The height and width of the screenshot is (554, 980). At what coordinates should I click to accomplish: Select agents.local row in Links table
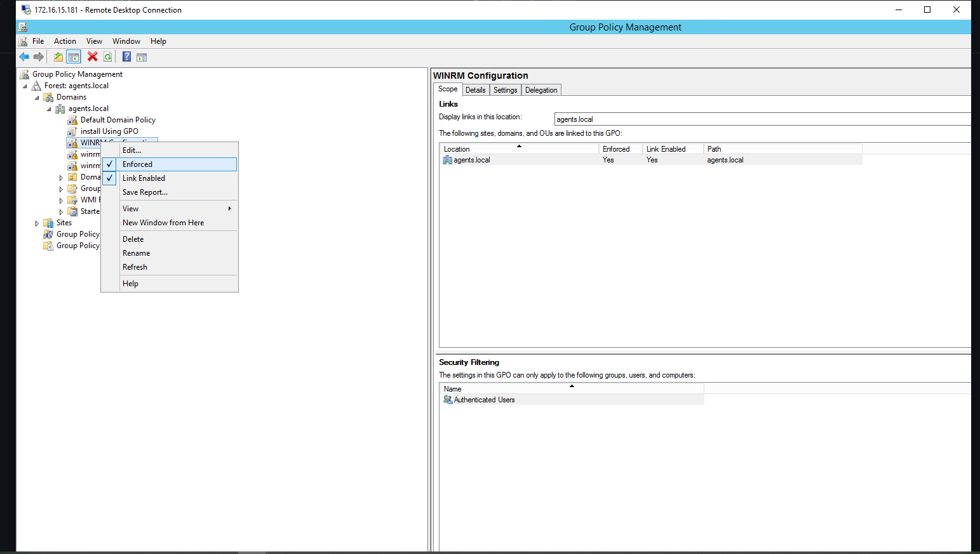click(x=651, y=160)
